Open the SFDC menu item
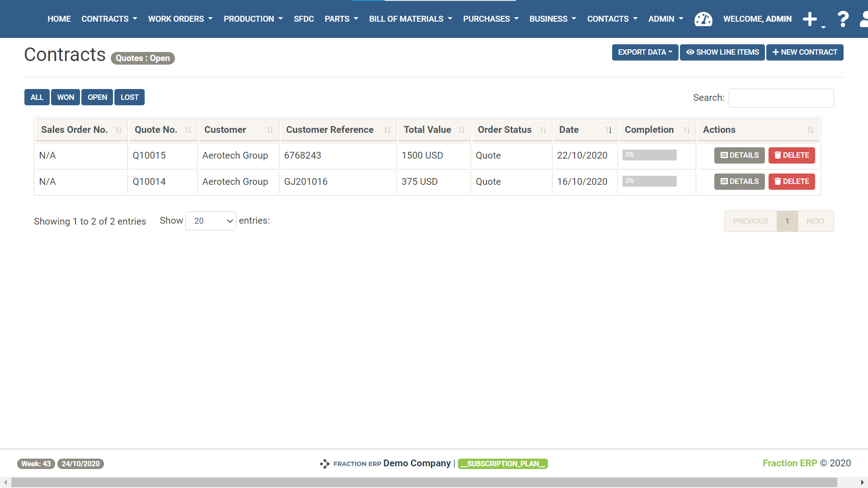The width and height of the screenshot is (868, 488). tap(303, 19)
